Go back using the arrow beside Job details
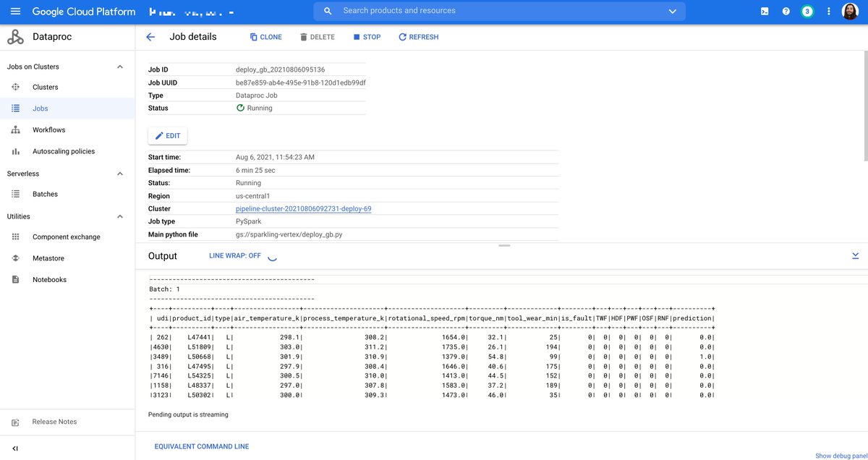This screenshot has width=868, height=460. coord(150,37)
